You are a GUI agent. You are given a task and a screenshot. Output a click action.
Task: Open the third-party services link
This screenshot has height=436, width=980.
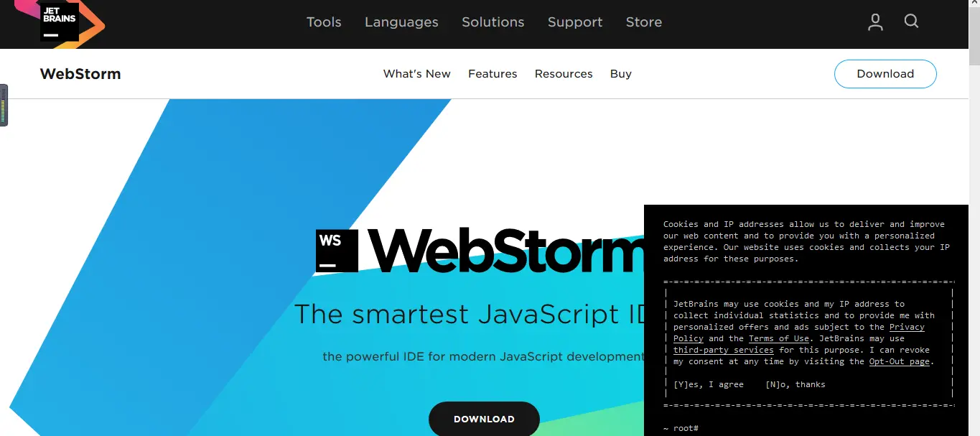724,350
